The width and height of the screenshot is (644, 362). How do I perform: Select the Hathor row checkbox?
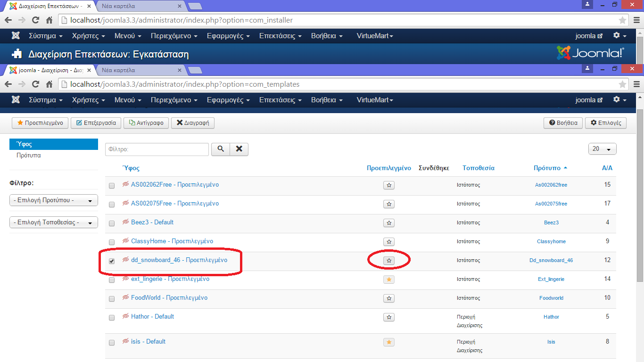(112, 318)
